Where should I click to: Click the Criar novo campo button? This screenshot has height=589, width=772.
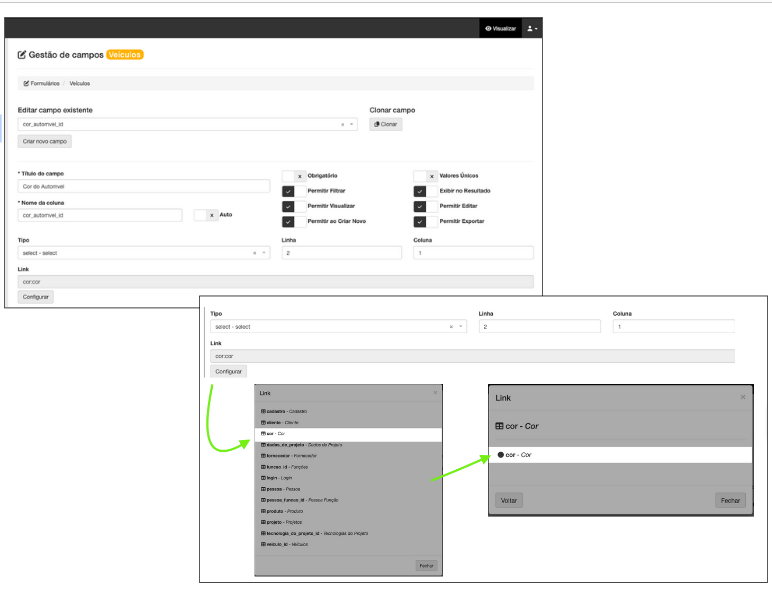pyautogui.click(x=45, y=141)
